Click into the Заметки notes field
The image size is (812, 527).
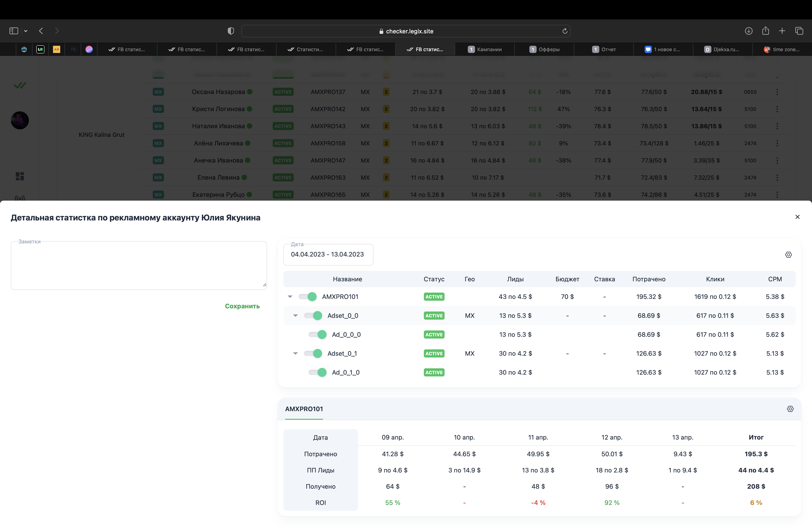click(x=139, y=266)
